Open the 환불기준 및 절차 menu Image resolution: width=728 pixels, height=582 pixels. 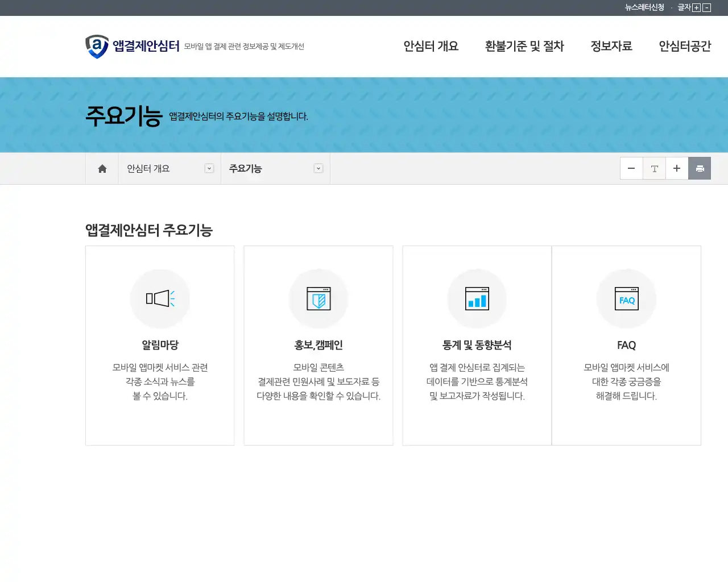(x=524, y=47)
